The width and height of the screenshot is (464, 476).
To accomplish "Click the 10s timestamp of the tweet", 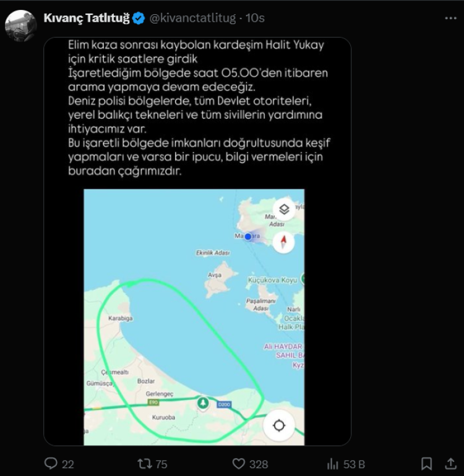I will [x=255, y=19].
